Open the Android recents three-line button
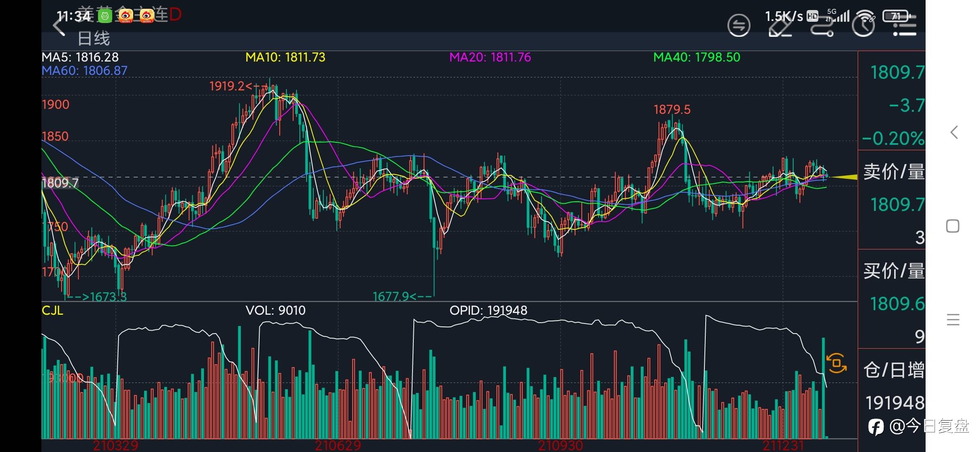The height and width of the screenshot is (452, 980). click(x=953, y=320)
